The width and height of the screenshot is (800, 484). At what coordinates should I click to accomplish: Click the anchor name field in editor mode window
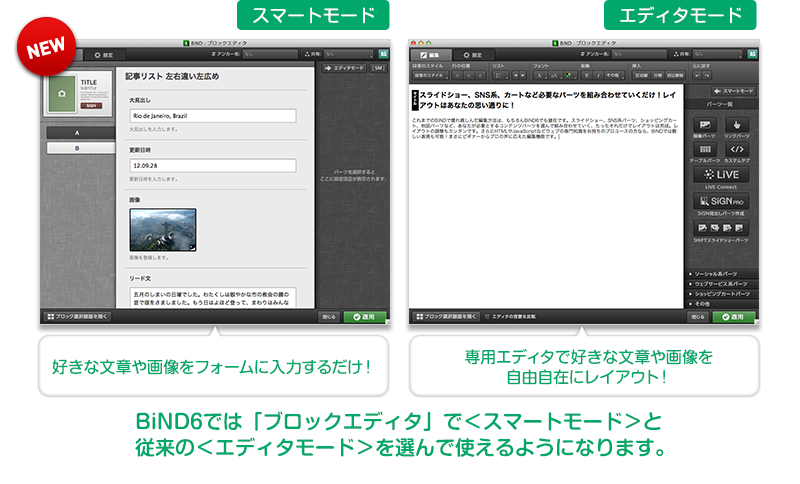click(x=639, y=54)
